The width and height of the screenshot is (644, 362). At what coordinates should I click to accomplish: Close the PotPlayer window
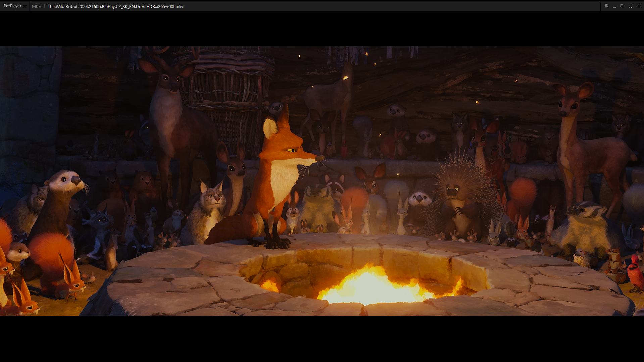(638, 6)
